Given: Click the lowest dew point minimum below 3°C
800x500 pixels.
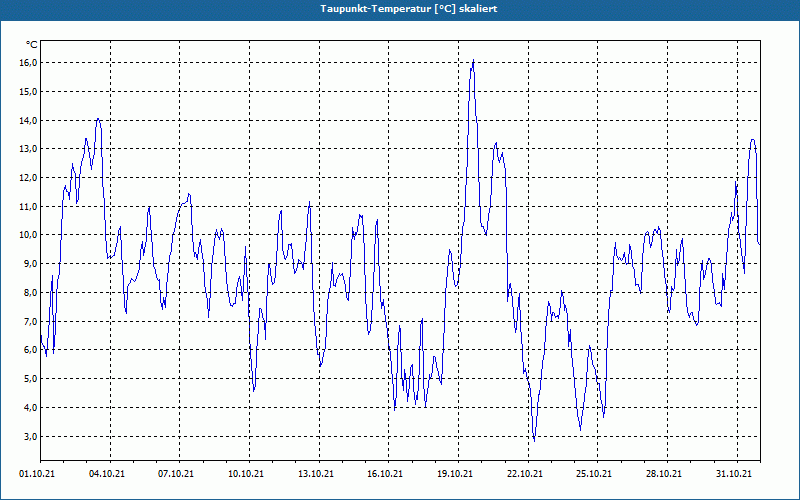Looking at the screenshot, I should click(534, 440).
